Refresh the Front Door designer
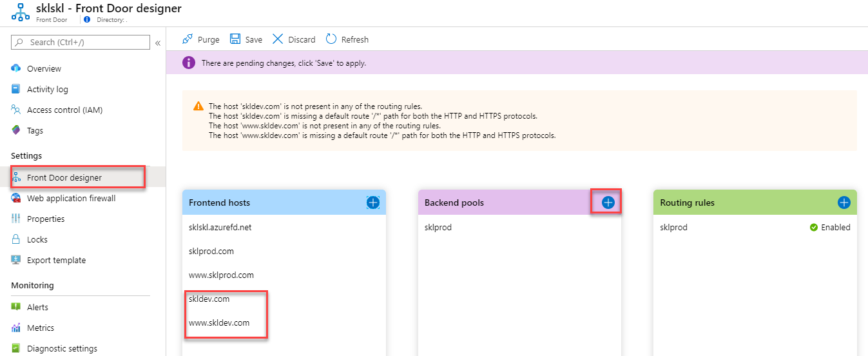868x356 pixels. (347, 39)
